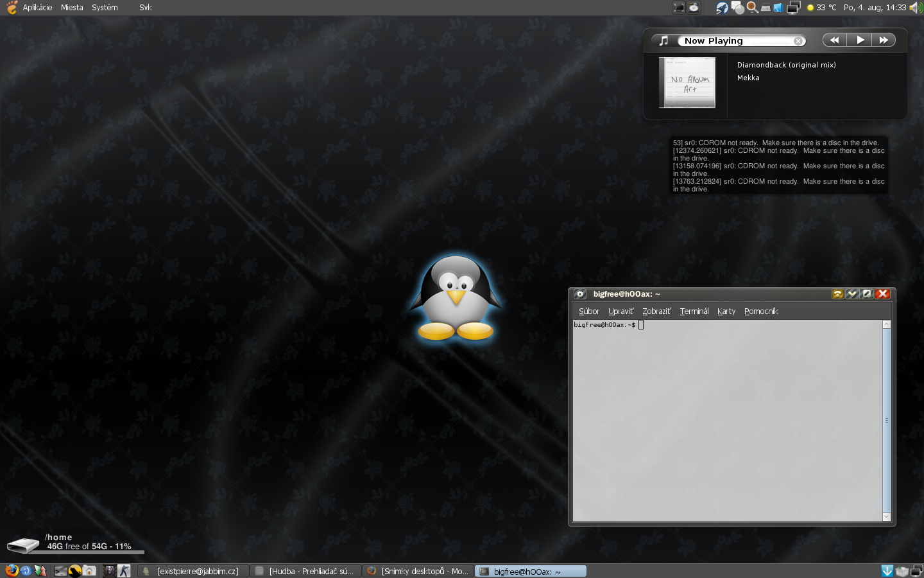Open the Upraviť menu in terminal
This screenshot has height=578, width=924.
click(620, 311)
